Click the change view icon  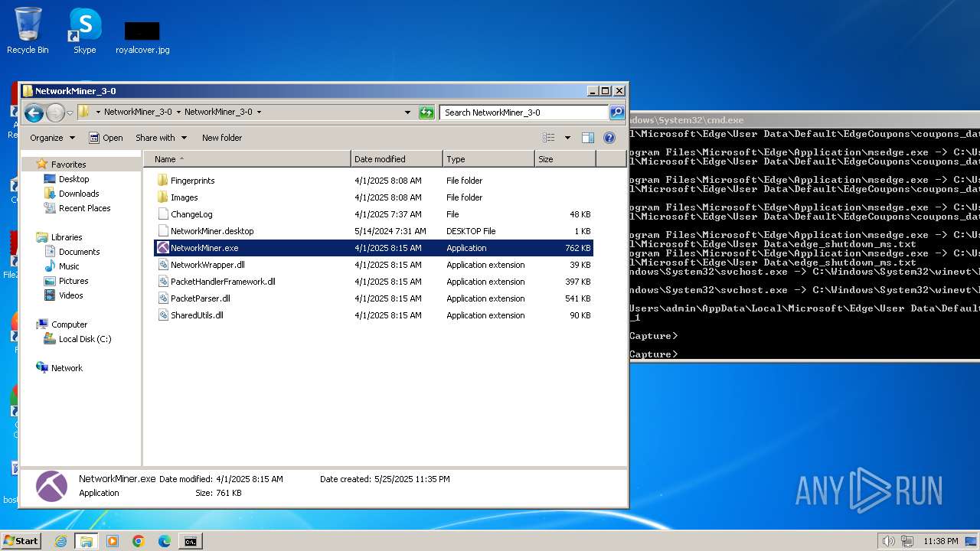[548, 138]
